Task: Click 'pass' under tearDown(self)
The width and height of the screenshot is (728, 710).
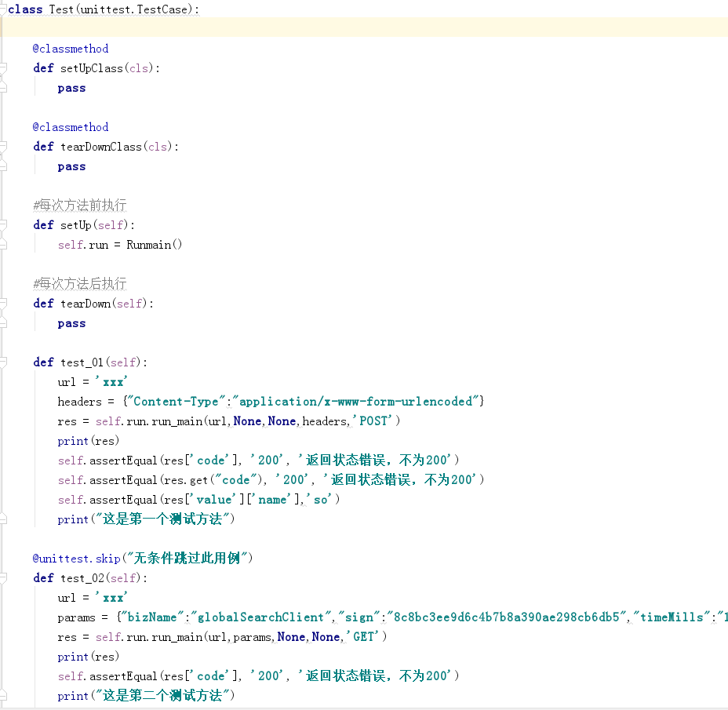Action: tap(71, 324)
